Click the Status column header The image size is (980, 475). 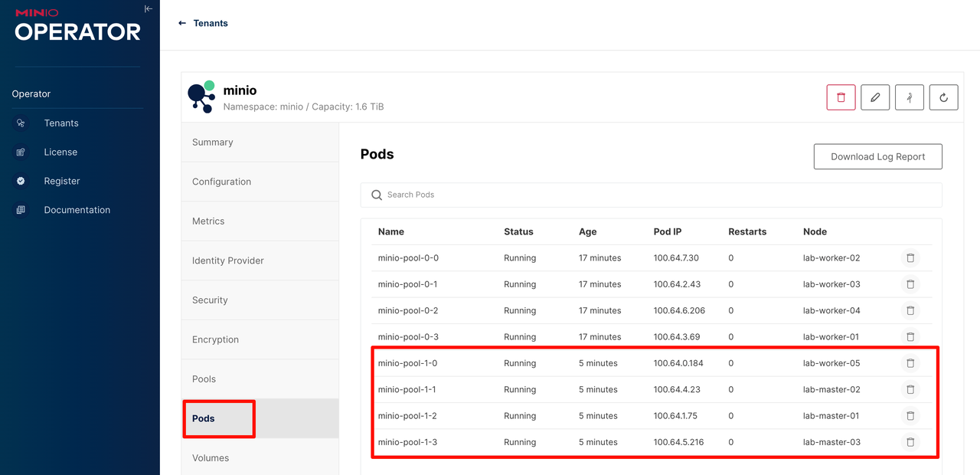(x=518, y=231)
